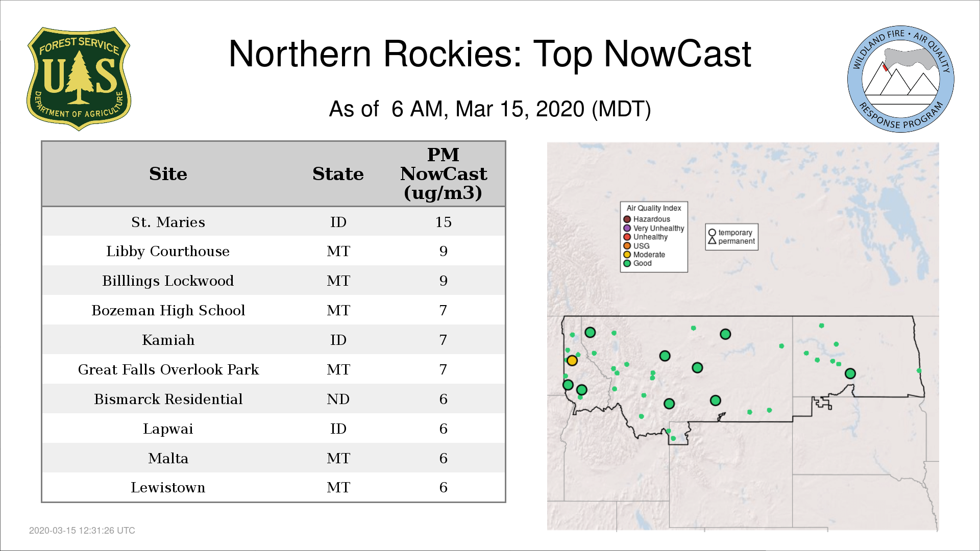Click the USG orange legend dot
980x551 pixels.
click(627, 246)
